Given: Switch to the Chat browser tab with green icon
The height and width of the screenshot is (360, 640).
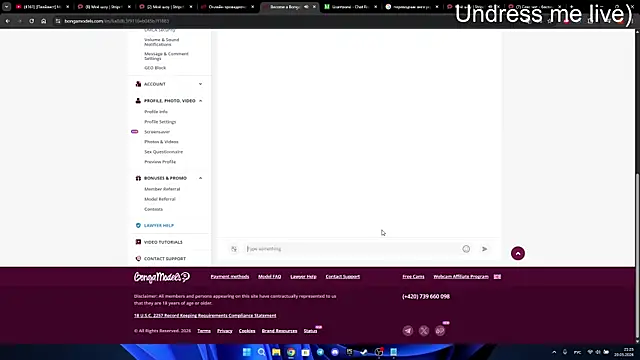Looking at the screenshot, I should click(350, 7).
